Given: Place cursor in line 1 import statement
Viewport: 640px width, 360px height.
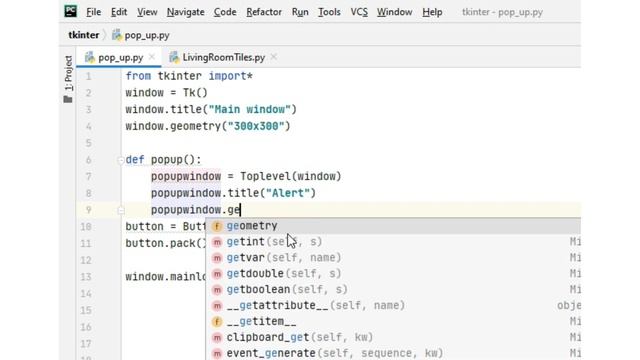Looking at the screenshot, I should click(189, 76).
